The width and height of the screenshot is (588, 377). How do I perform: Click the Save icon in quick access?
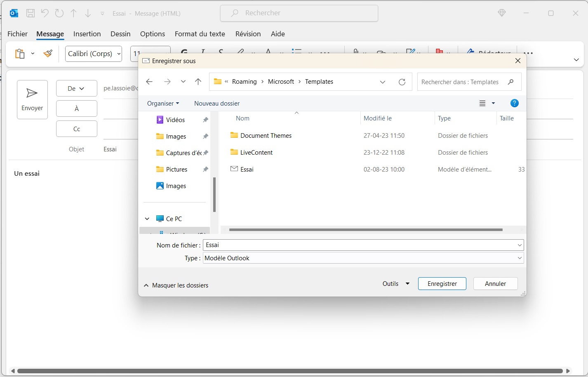pyautogui.click(x=30, y=13)
